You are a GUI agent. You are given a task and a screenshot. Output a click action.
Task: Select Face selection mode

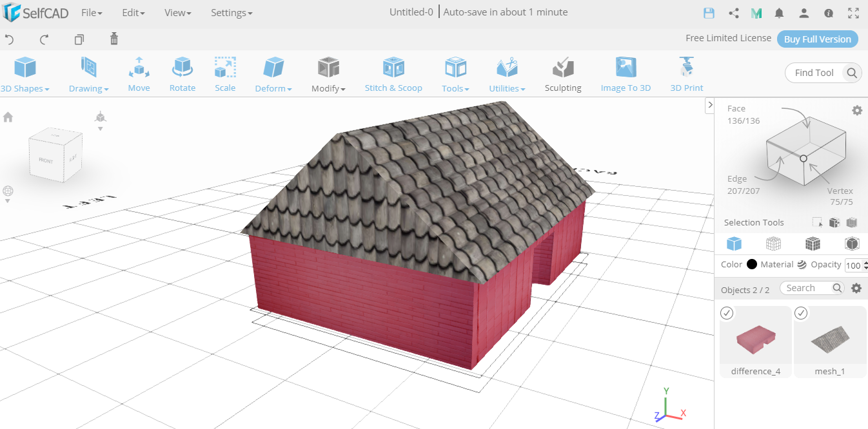[744, 114]
